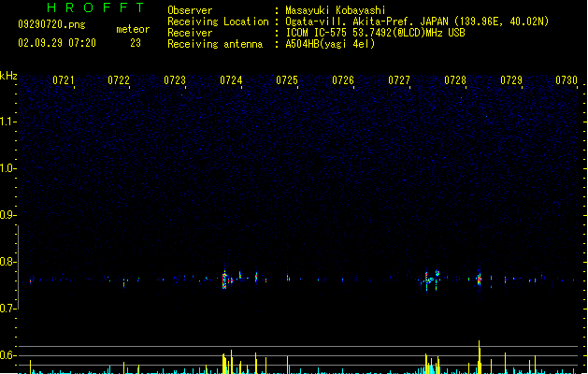
Task: Click the timestamp 02.09.29 07:20
Action: (57, 43)
